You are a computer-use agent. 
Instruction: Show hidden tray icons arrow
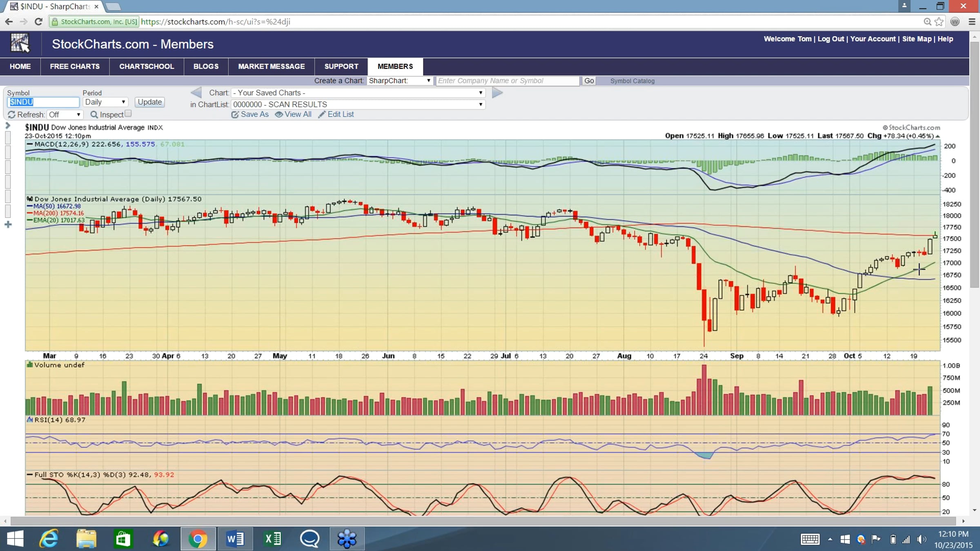coord(830,539)
